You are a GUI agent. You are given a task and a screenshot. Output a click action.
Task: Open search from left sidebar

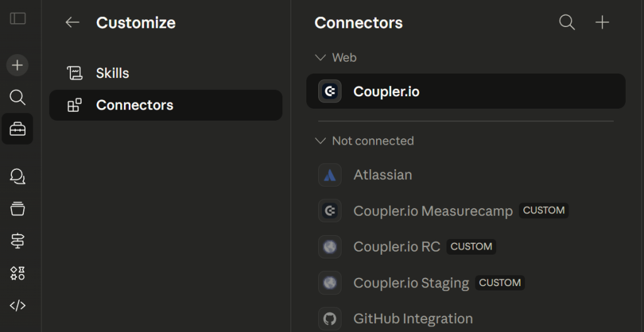click(x=18, y=97)
